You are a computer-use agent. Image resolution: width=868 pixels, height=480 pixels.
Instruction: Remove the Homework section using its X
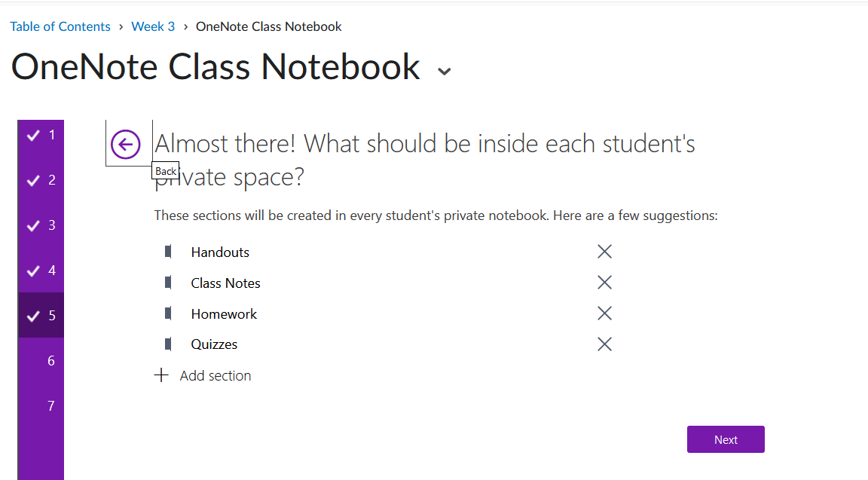pyautogui.click(x=604, y=313)
